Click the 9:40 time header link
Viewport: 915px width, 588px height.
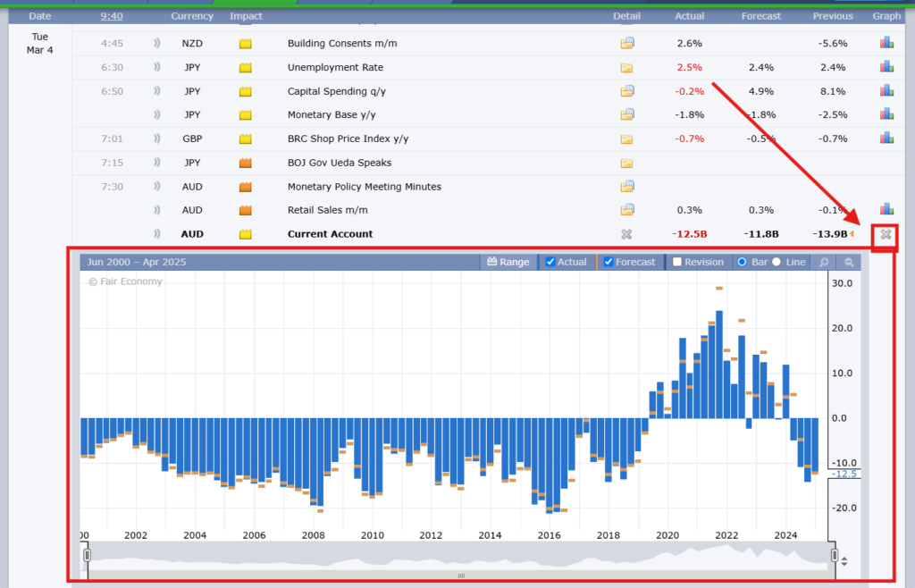click(x=112, y=16)
